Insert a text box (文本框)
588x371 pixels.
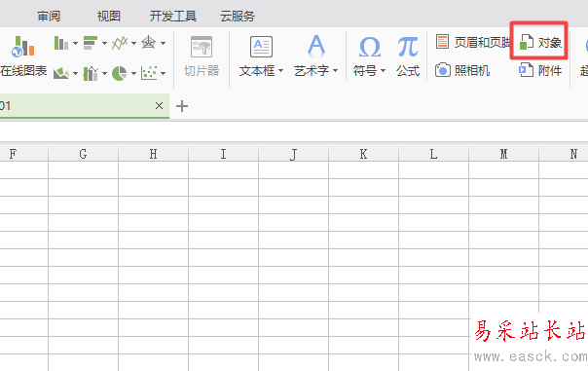coord(261,48)
